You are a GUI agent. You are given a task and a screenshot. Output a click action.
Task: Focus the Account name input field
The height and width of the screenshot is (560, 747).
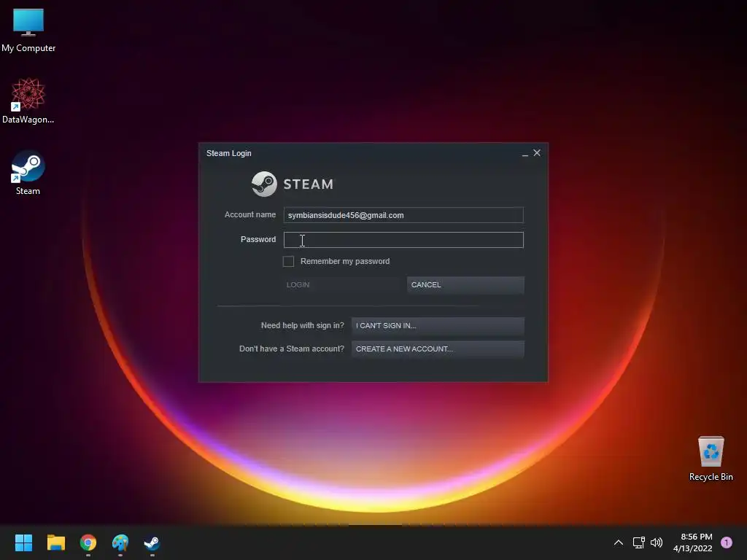[403, 215]
